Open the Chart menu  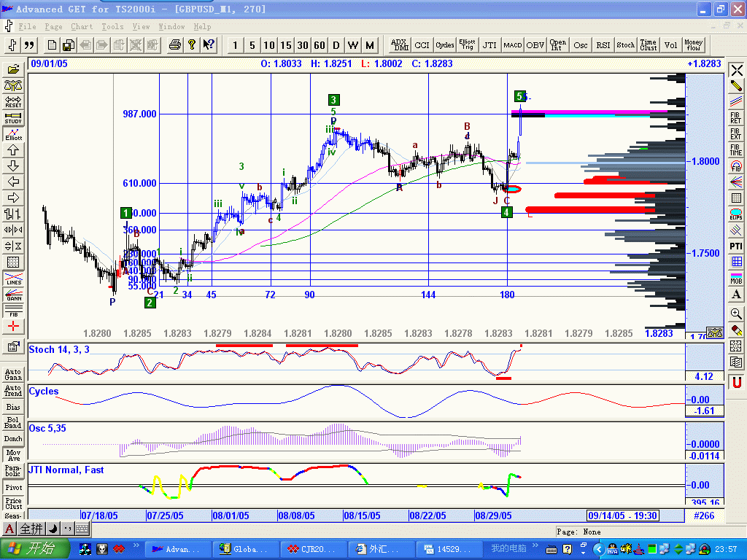82,27
